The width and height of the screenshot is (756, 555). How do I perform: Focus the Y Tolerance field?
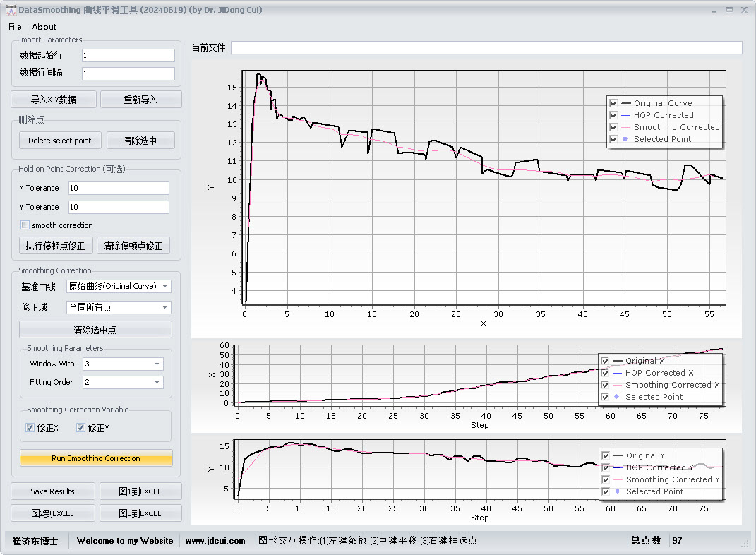(x=119, y=207)
